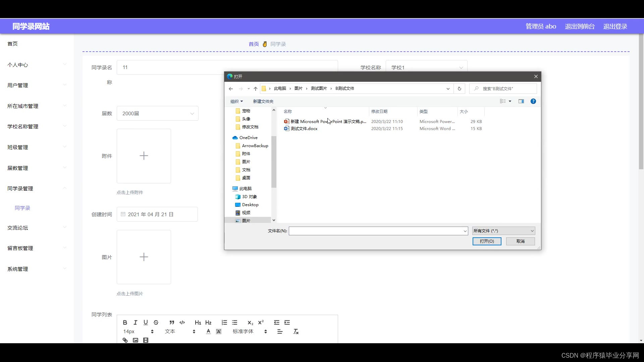Click the refresh button in the file dialog
644x362 pixels.
460,88
